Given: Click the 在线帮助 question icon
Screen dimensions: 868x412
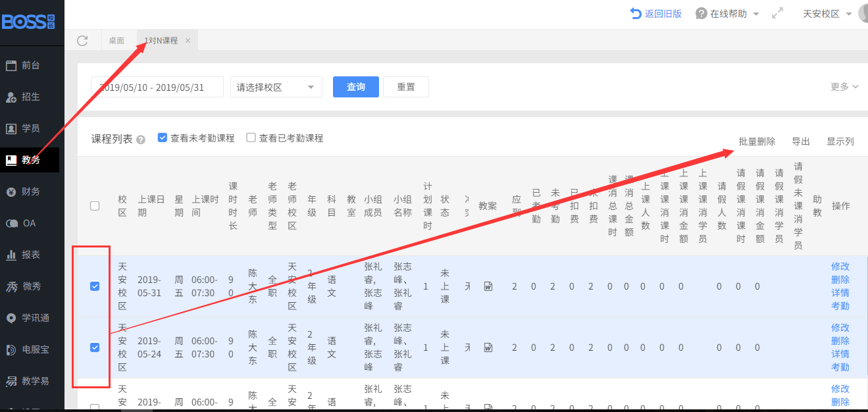Looking at the screenshot, I should tap(701, 14).
